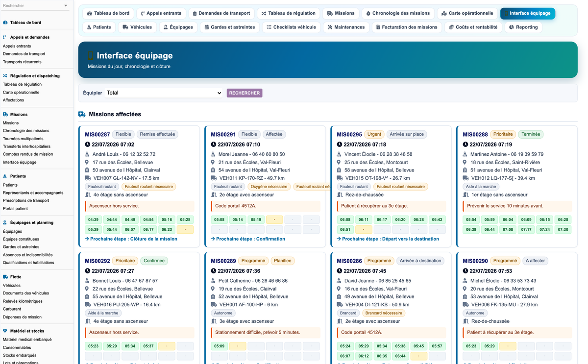Click the sidebar Tableau de bord gauge icon
Viewport: 588px width, 364px height.
tap(5, 23)
